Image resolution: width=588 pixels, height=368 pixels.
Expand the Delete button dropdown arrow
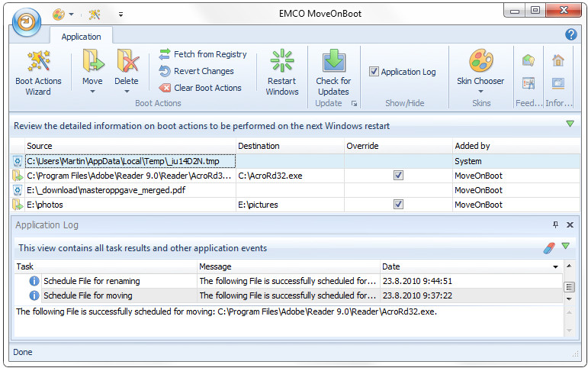(x=127, y=92)
